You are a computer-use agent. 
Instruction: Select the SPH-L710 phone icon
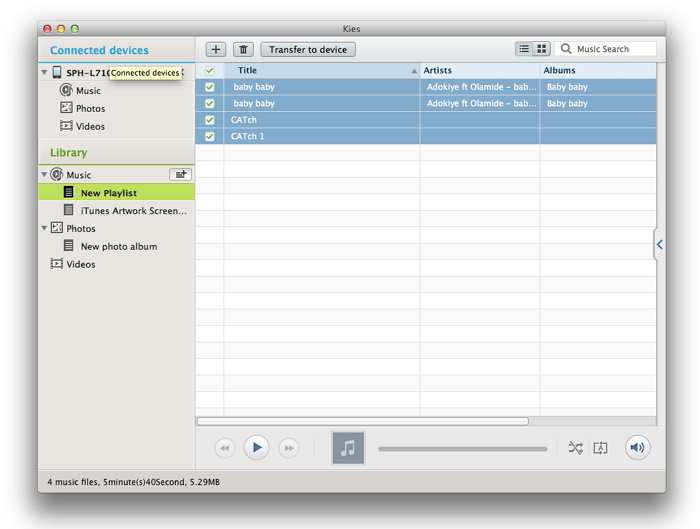coord(57,72)
